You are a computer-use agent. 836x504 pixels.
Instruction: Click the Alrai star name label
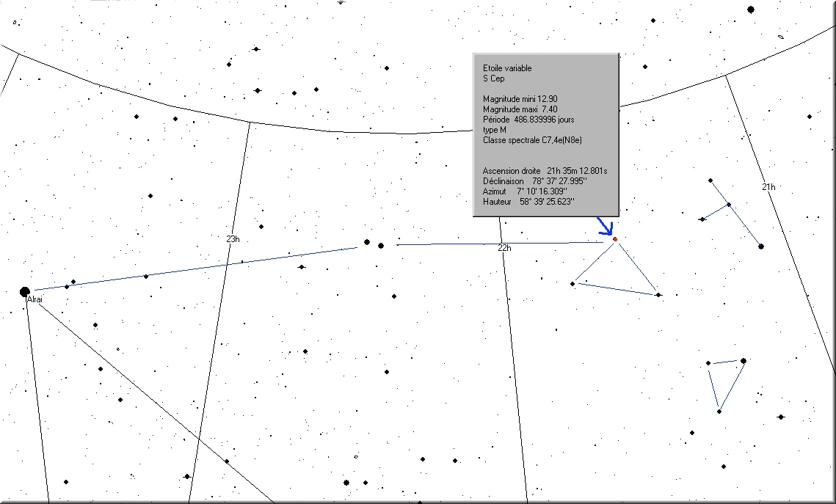point(34,299)
